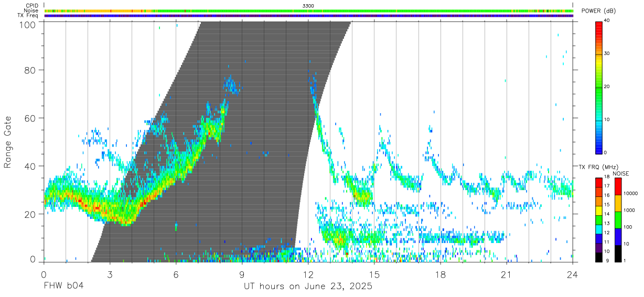Screen dimensions: 644x297
Task: Click the Noise colored strip above the plot
Action: (308, 10)
